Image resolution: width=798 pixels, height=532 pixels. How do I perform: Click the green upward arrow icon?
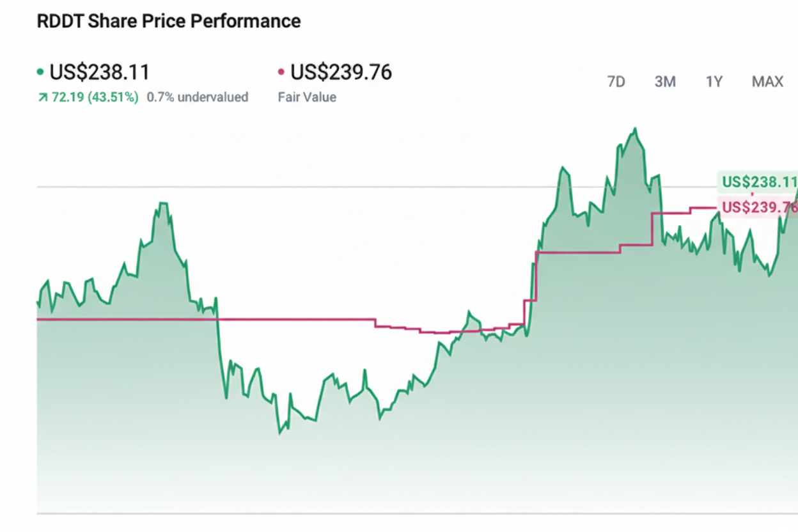point(42,98)
